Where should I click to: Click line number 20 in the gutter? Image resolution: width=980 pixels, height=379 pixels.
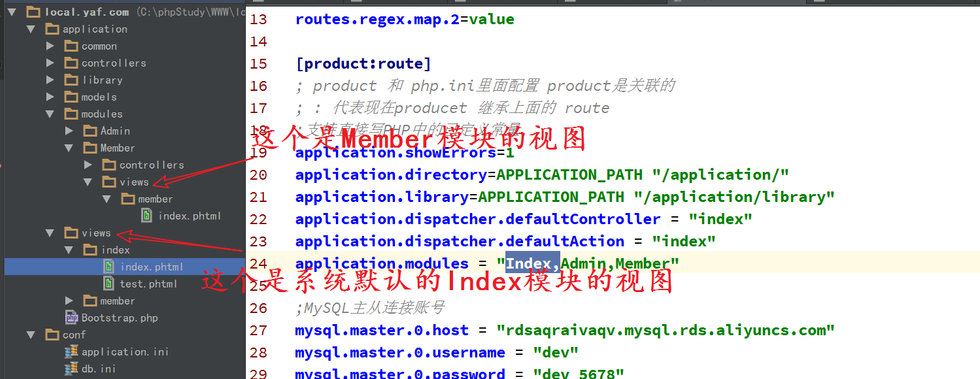[x=259, y=175]
